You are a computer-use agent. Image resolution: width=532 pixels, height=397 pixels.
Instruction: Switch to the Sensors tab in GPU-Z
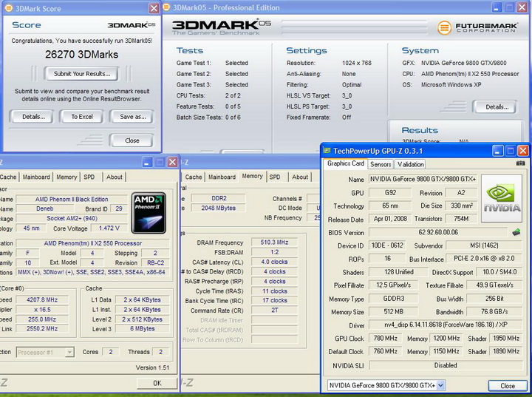coord(381,164)
